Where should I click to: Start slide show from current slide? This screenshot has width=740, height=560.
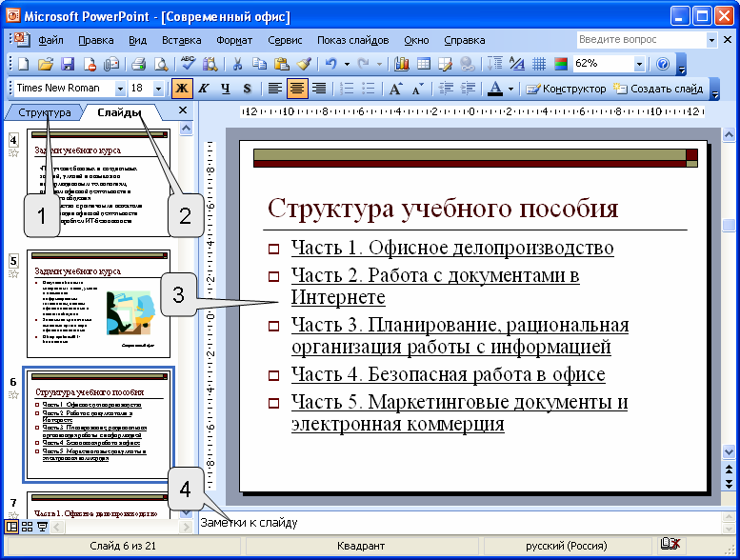(x=43, y=527)
